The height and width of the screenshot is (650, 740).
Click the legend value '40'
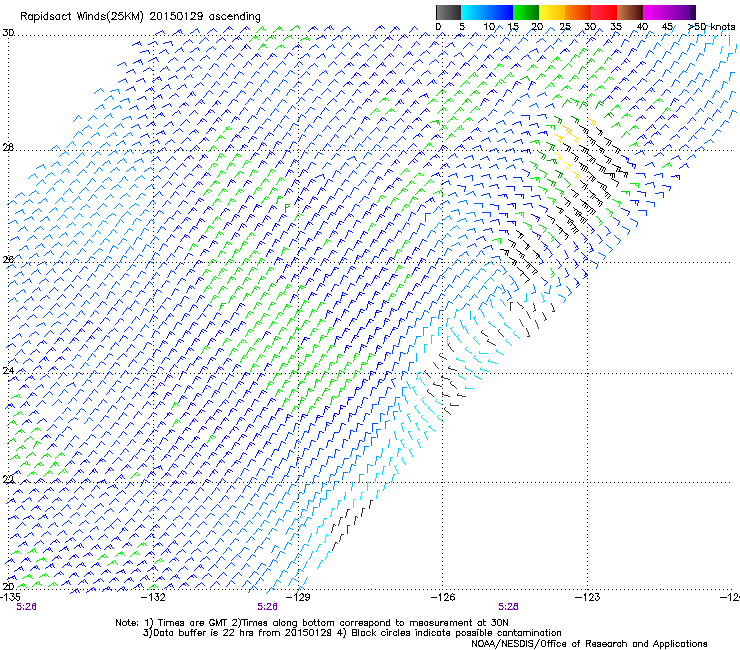[x=642, y=27]
